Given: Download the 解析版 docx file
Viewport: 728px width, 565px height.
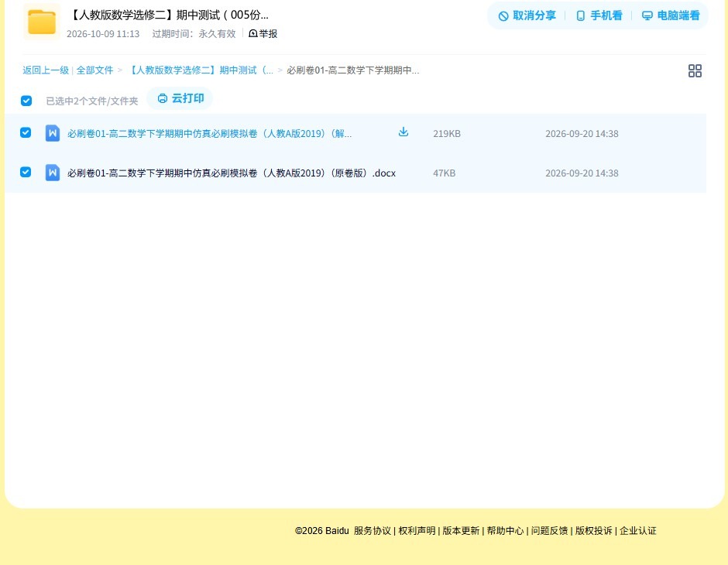Looking at the screenshot, I should [x=403, y=132].
